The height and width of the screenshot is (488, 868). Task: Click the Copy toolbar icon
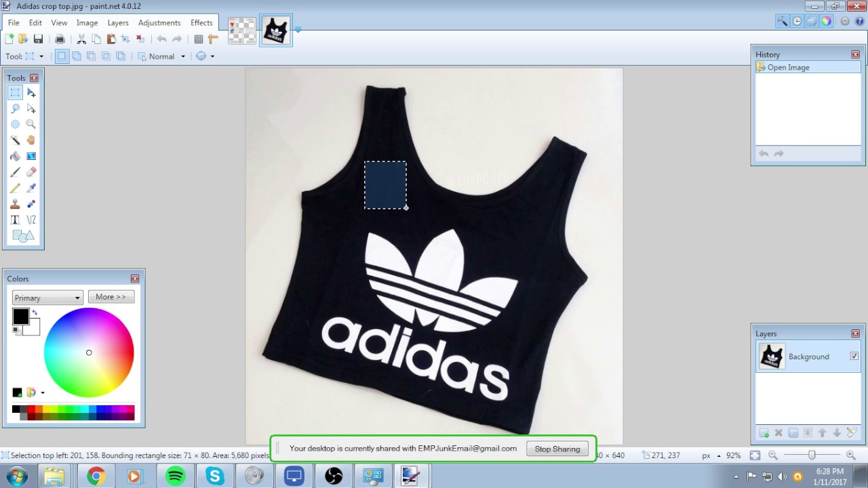(96, 39)
